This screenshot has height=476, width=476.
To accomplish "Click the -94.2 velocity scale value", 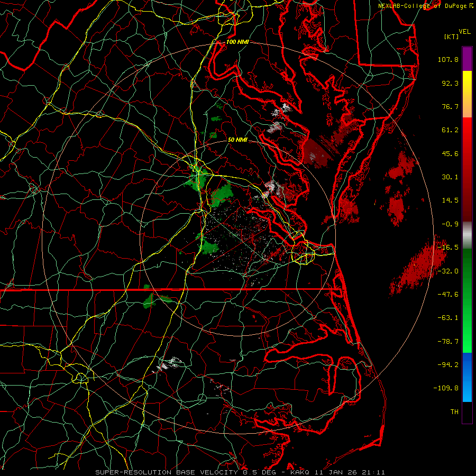I will coord(448,364).
